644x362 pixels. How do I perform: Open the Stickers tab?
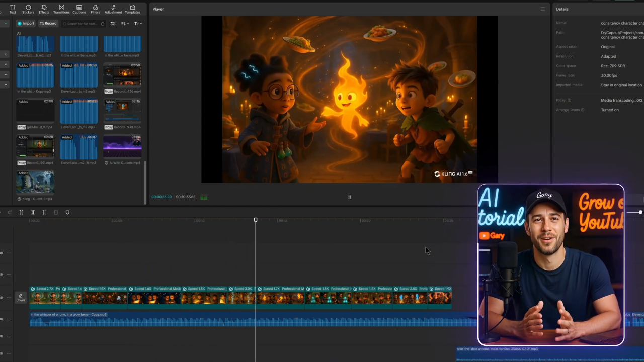coord(28,9)
